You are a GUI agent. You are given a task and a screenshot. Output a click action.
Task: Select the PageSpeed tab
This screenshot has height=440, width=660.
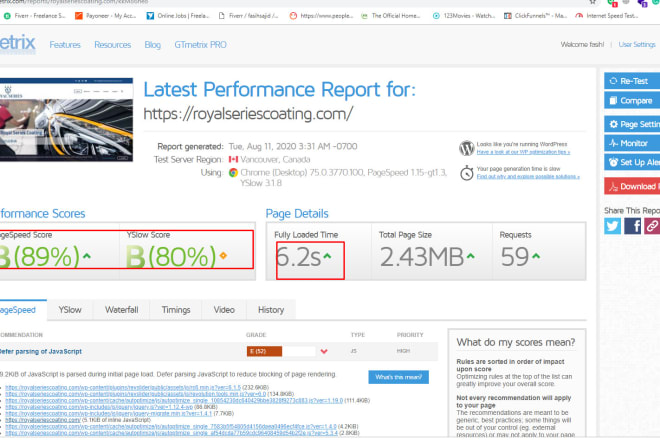(22, 310)
